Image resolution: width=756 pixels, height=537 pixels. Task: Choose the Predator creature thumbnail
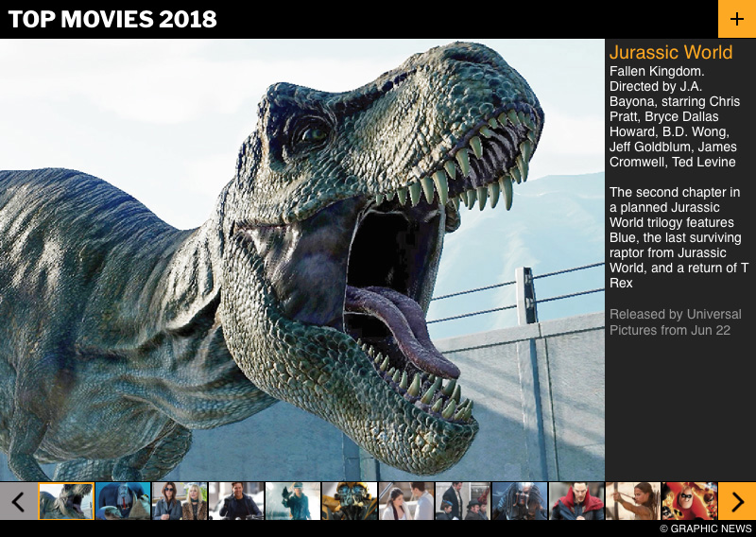tap(520, 501)
